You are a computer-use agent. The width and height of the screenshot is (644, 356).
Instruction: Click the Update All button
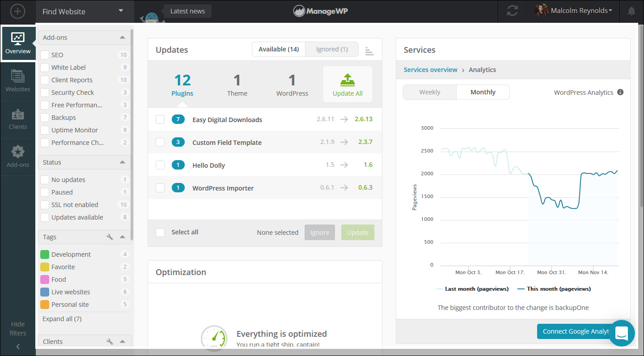tap(347, 84)
